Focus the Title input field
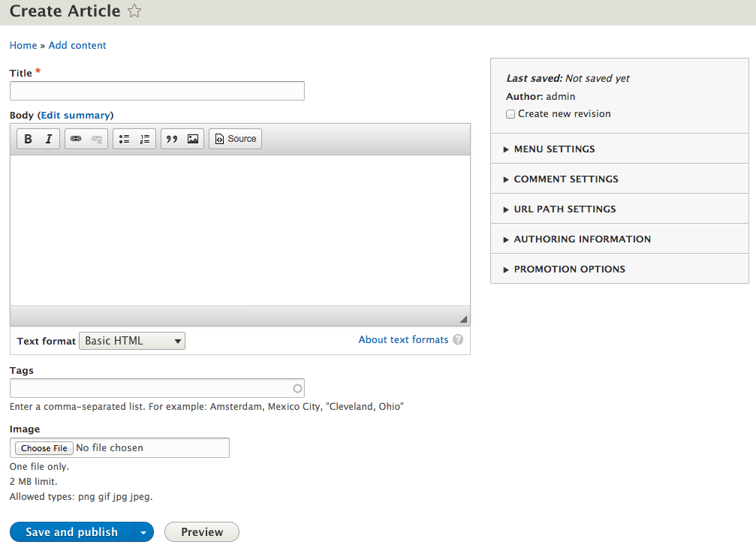The height and width of the screenshot is (548, 756). 157,91
